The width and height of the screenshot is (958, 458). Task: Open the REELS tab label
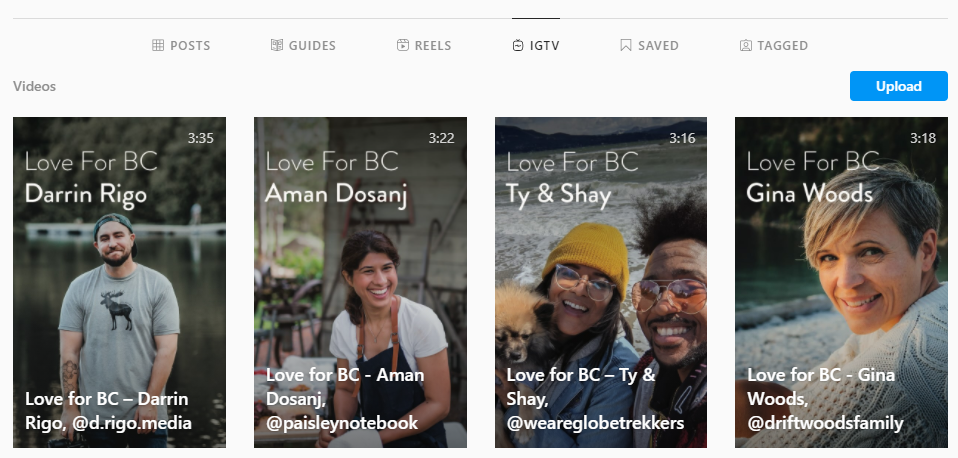(433, 46)
